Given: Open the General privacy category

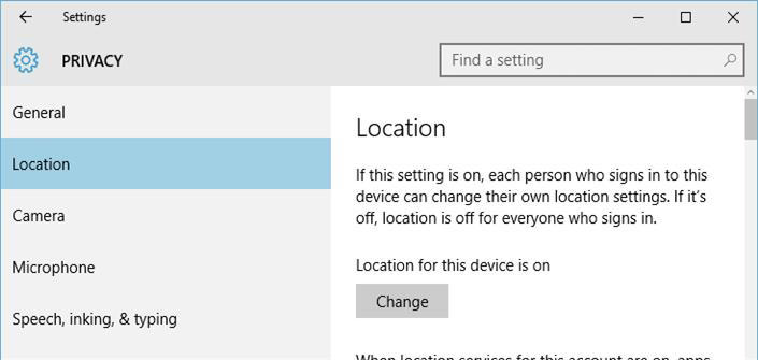Looking at the screenshot, I should pos(165,113).
